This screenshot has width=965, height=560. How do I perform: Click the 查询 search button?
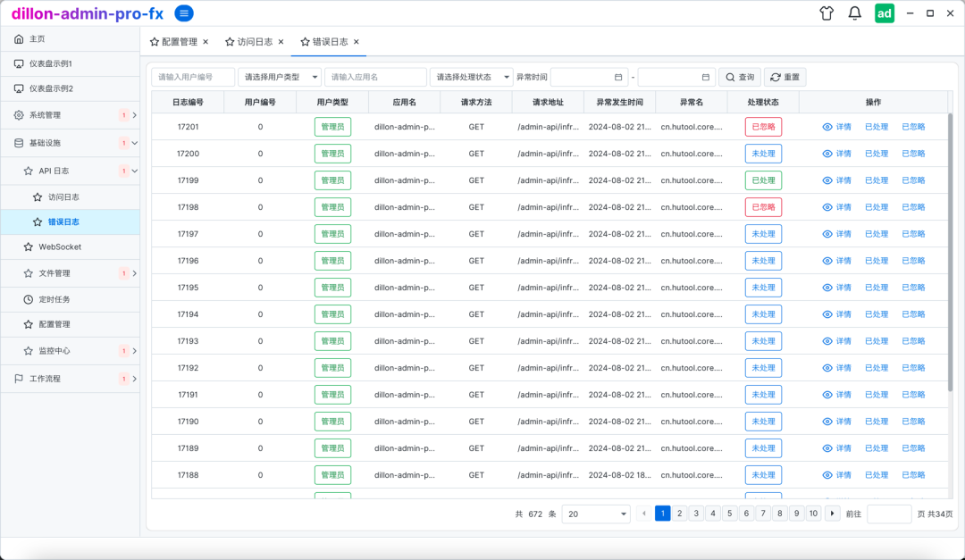pos(740,78)
